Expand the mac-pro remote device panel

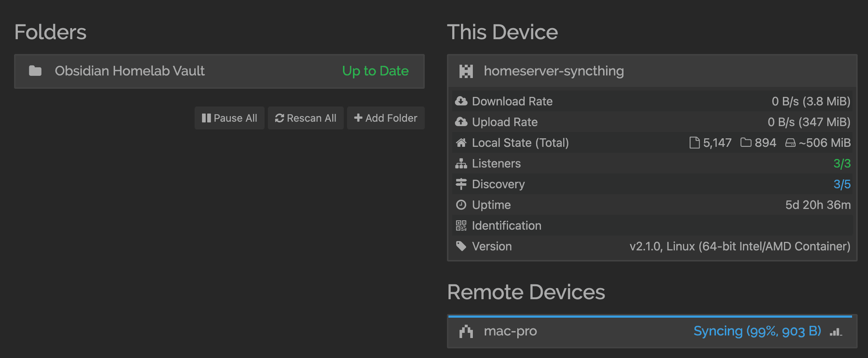click(x=652, y=332)
